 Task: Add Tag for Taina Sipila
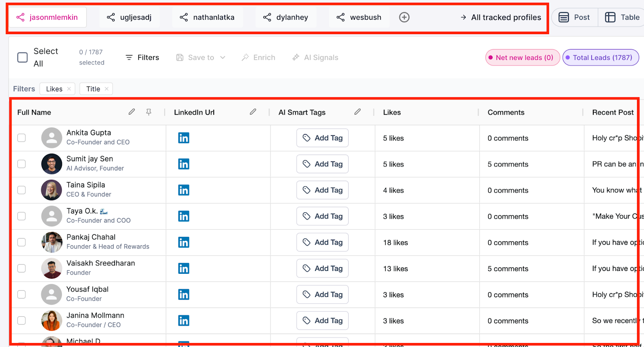point(322,190)
